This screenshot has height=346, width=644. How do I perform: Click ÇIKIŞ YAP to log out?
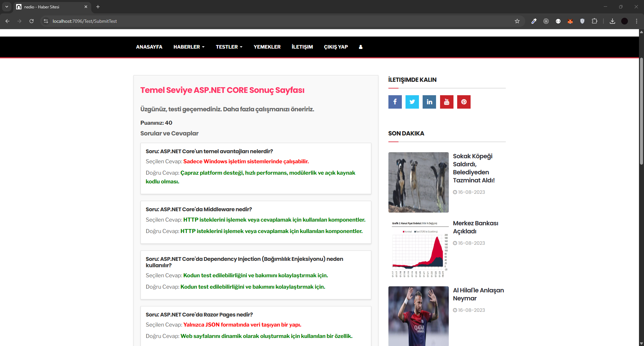[336, 47]
